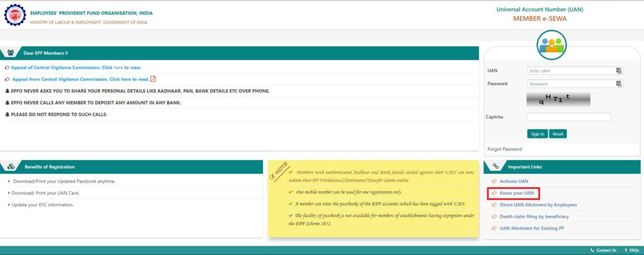Click the keyboard icon in the Password field
644x255 pixels.
(618, 84)
